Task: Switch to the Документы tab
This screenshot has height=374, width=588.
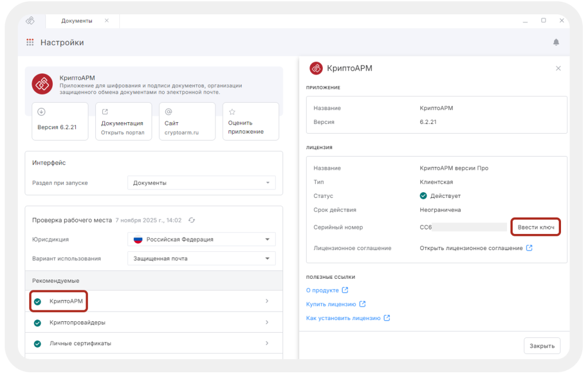Action: (x=76, y=21)
